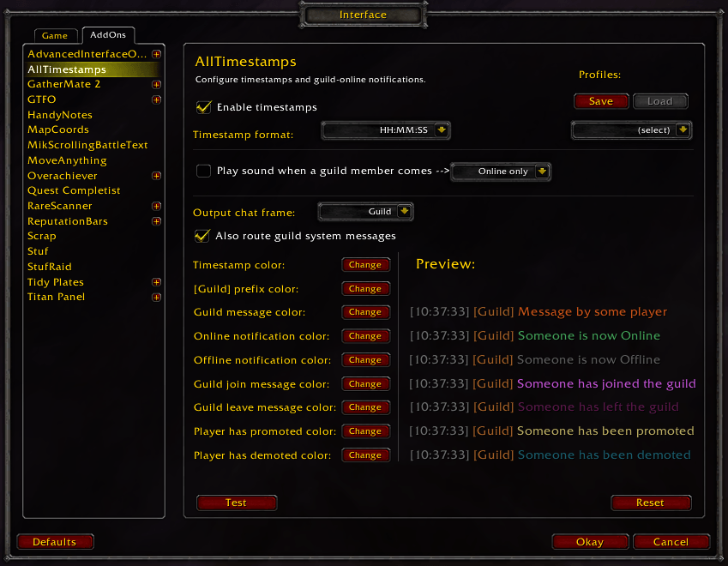Change the Timestamp color

[x=365, y=265]
